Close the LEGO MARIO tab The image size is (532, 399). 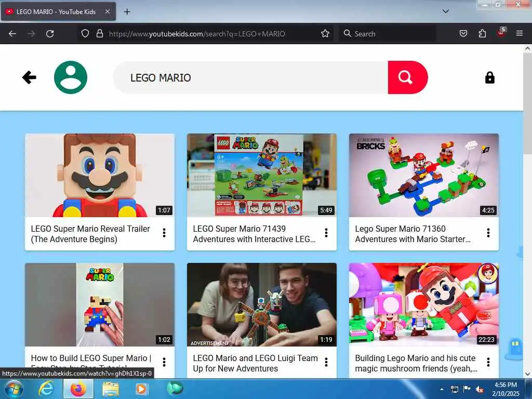tap(107, 11)
